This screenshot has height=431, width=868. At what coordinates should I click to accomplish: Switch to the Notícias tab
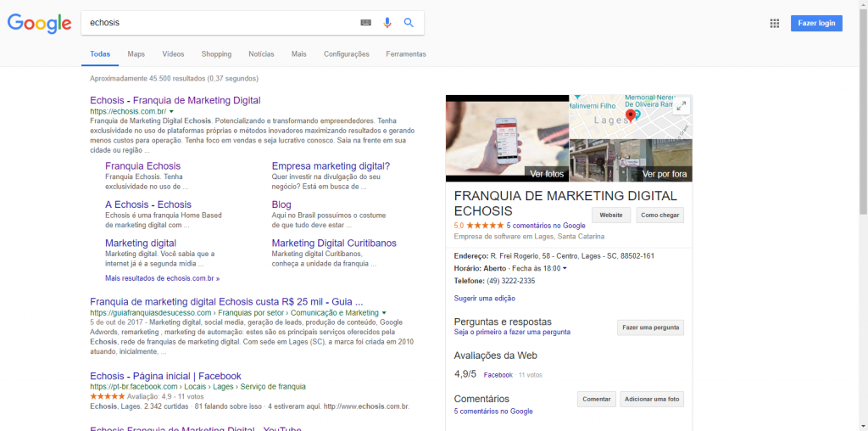261,54
